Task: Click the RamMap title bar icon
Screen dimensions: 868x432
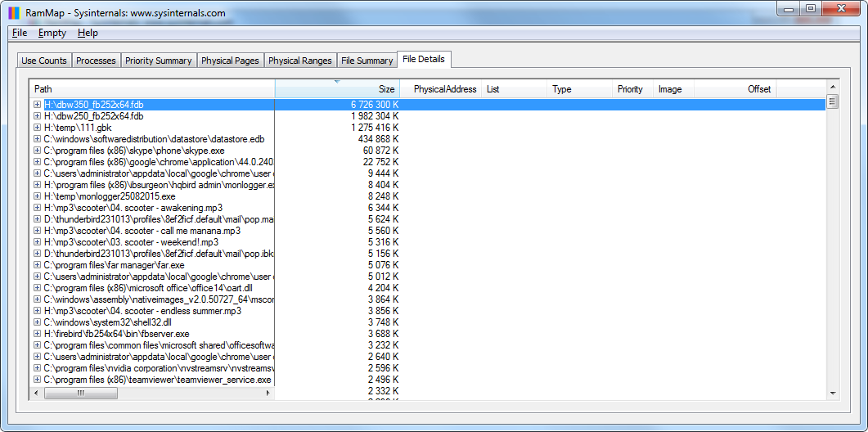Action: click(x=14, y=13)
